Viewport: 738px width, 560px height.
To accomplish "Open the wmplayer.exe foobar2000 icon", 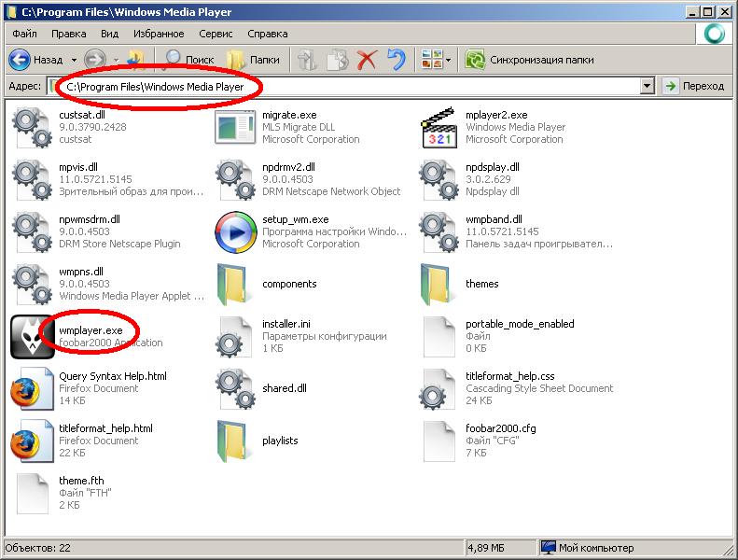I will point(32,337).
